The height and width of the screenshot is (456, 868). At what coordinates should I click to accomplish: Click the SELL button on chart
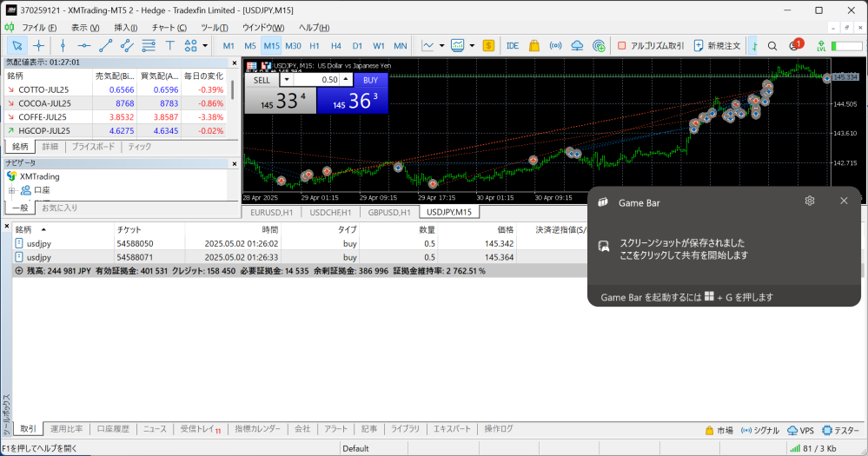[x=262, y=80]
